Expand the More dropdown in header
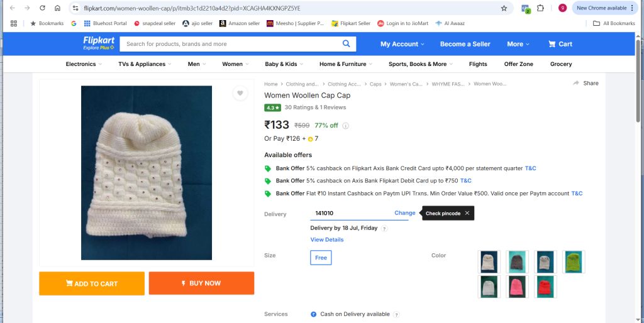The image size is (644, 323). [x=518, y=44]
